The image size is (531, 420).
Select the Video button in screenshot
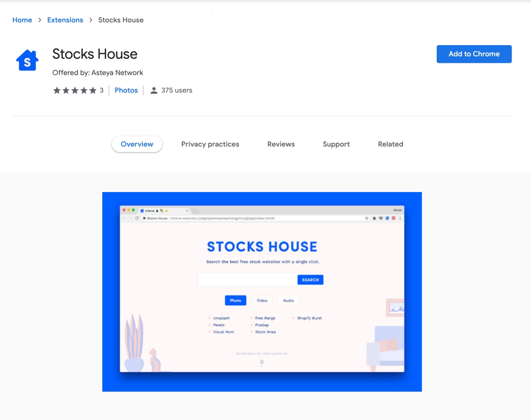click(262, 301)
